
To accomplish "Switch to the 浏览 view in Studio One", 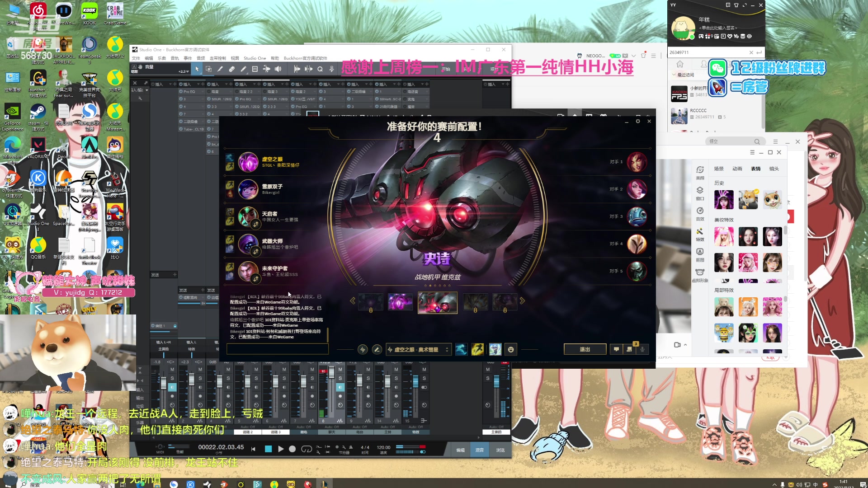I will click(500, 450).
